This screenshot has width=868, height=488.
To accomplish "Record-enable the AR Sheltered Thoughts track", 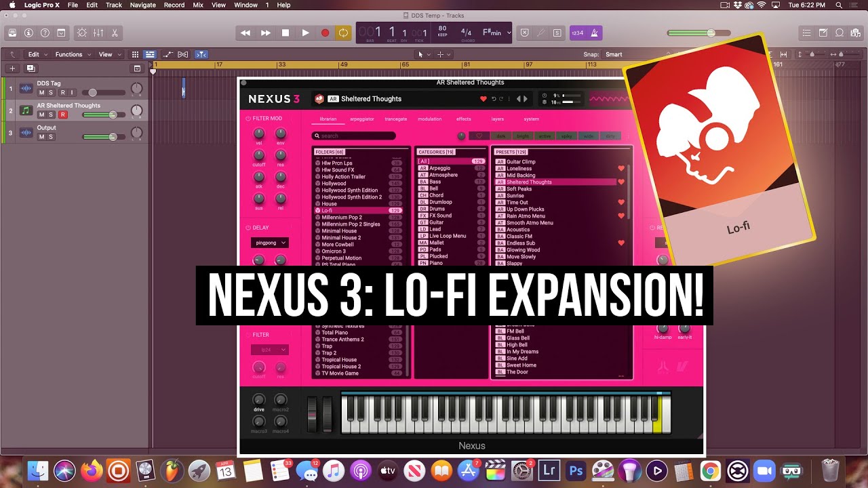I will pos(62,115).
